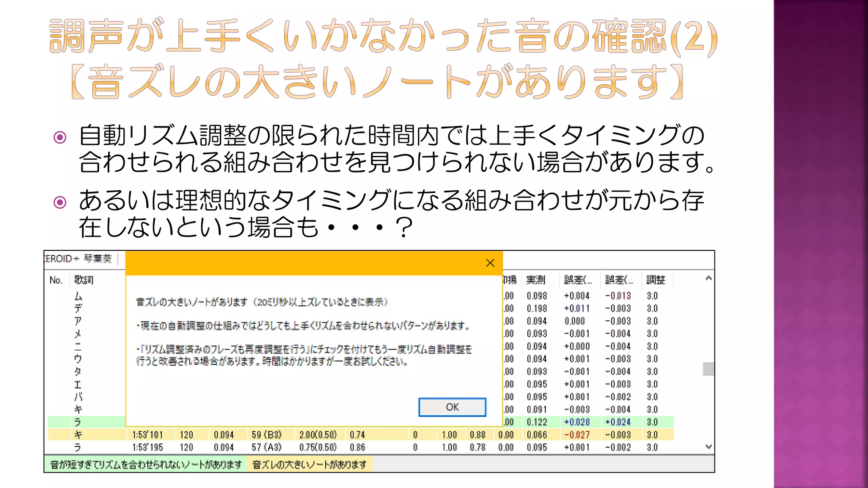Select the yellow 音ズレの大きいノートがあります status message
This screenshot has height=488, width=868.
click(x=309, y=465)
